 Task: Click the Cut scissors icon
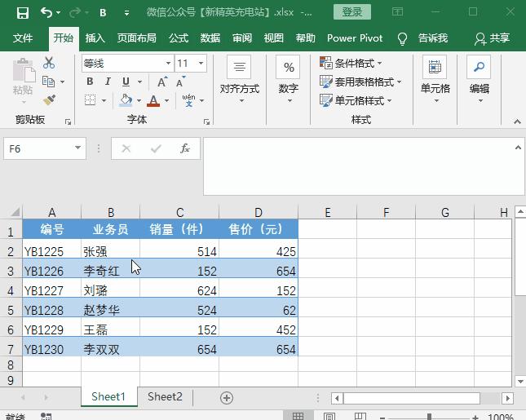pos(49,63)
